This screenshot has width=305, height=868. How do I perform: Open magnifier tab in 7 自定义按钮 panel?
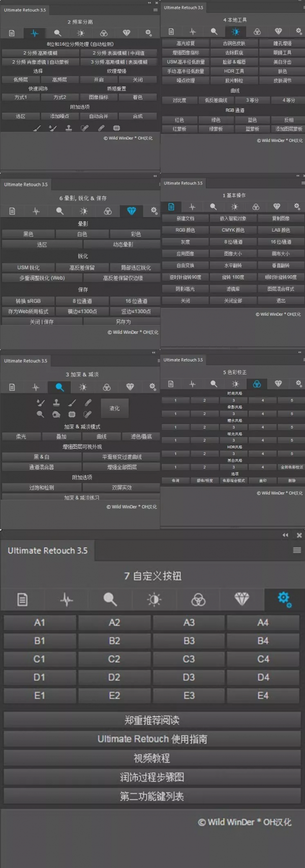[110, 600]
